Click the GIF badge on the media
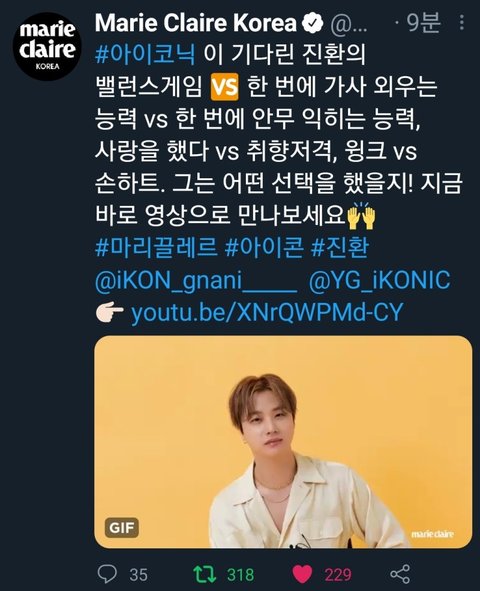480x591 pixels. (x=121, y=528)
